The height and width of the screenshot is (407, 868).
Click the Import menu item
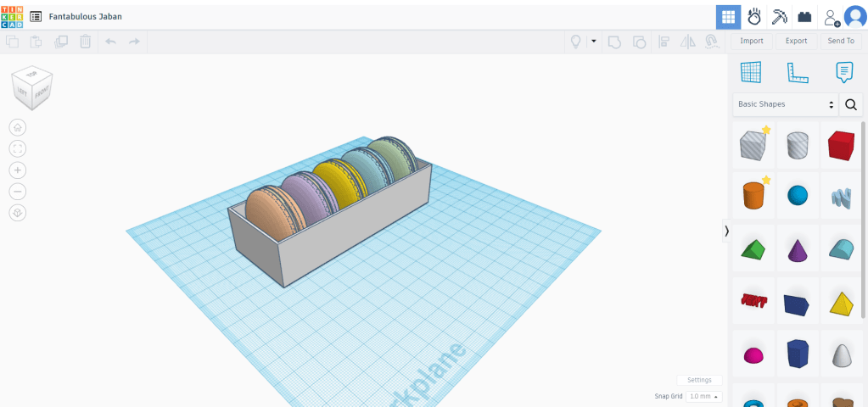751,41
